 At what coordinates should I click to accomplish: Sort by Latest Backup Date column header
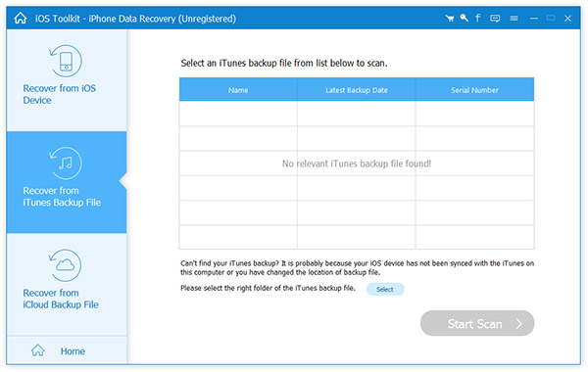(x=357, y=90)
